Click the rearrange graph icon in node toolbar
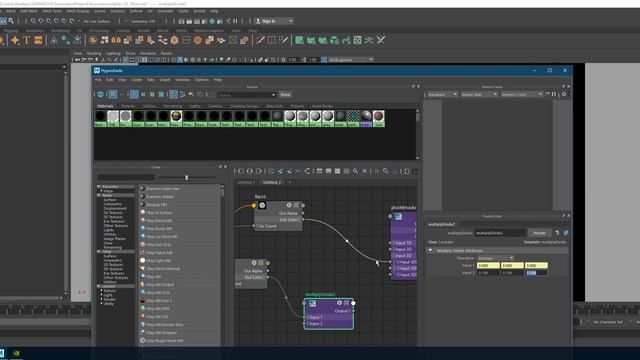 [x=307, y=171]
